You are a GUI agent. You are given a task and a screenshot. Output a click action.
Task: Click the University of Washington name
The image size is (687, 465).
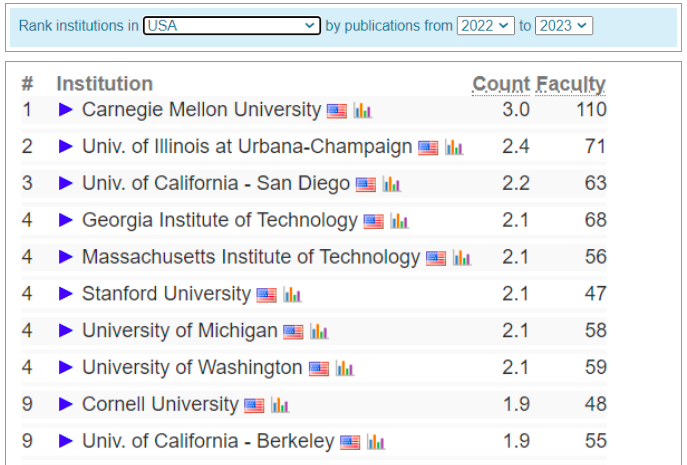click(x=192, y=368)
